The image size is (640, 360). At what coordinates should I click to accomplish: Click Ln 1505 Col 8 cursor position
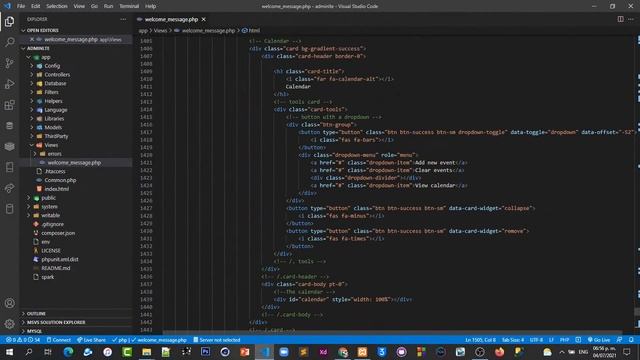coord(480,340)
